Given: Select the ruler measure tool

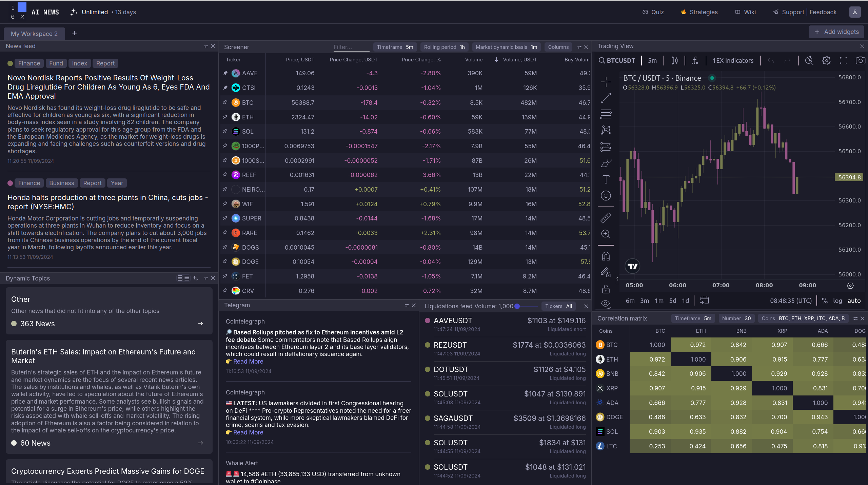Looking at the screenshot, I should coord(606,218).
